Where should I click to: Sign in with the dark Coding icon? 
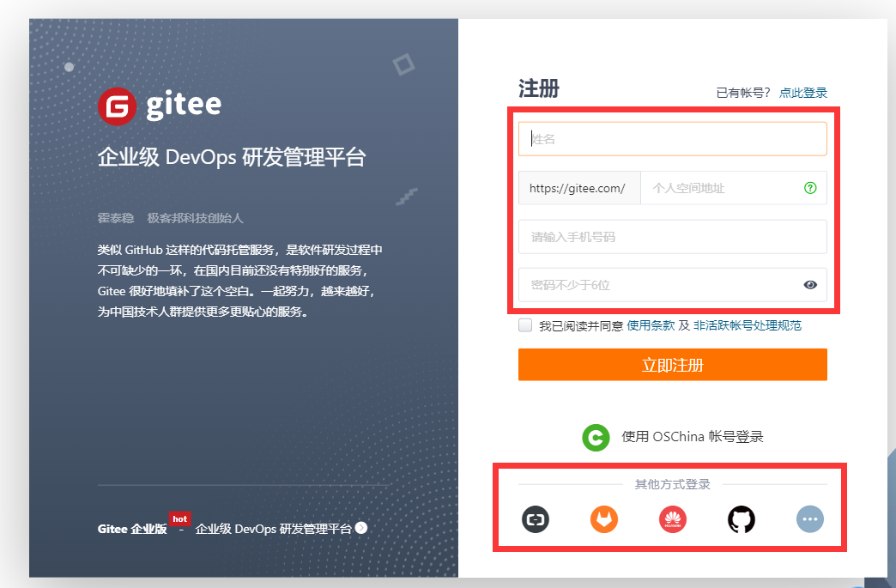(536, 519)
